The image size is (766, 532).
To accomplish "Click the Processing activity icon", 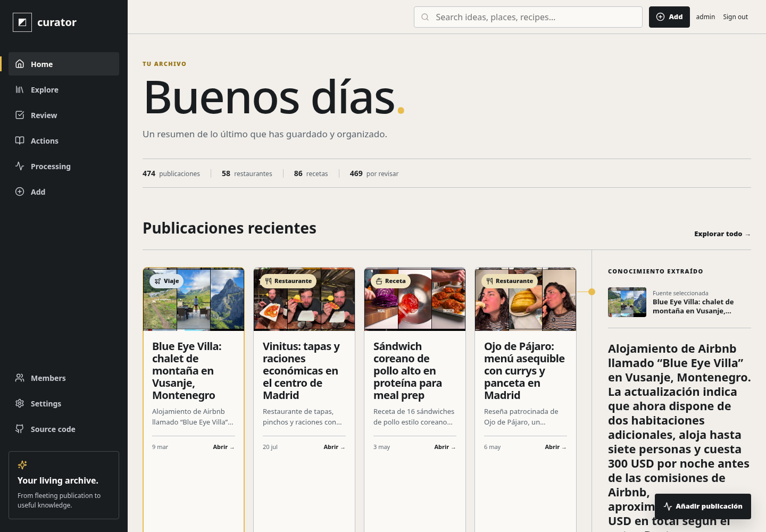I will point(20,166).
